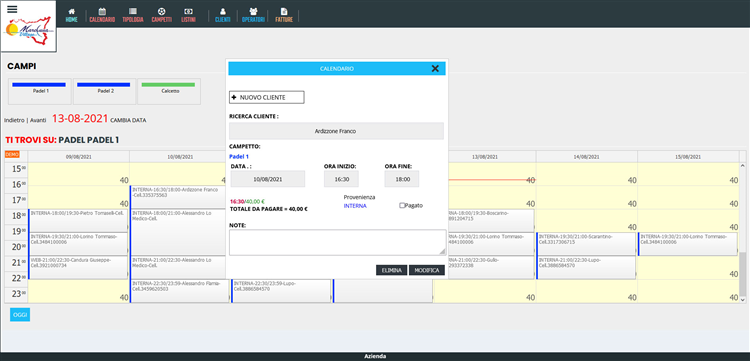Open Listini price lists
750x361 pixels.
[x=188, y=15]
